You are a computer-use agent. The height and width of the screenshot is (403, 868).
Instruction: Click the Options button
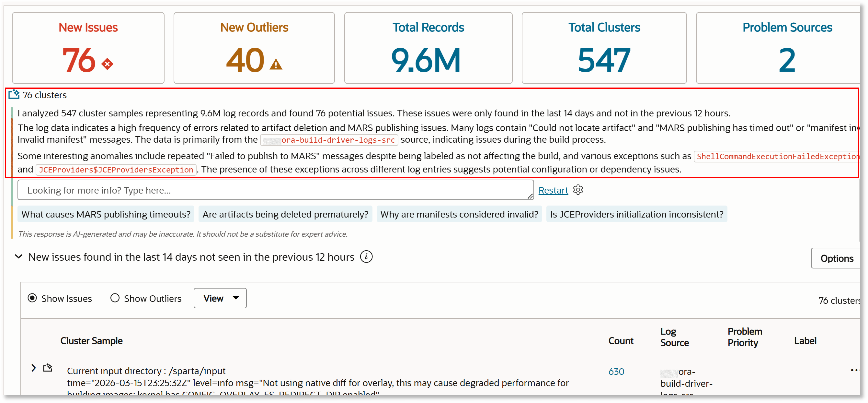pyautogui.click(x=836, y=258)
